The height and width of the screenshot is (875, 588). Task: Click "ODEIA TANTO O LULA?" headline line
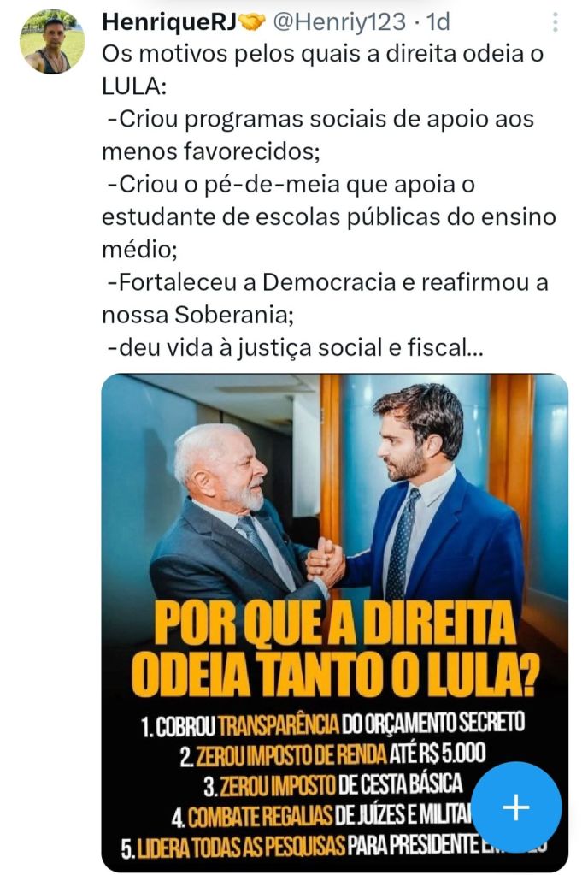click(x=336, y=675)
